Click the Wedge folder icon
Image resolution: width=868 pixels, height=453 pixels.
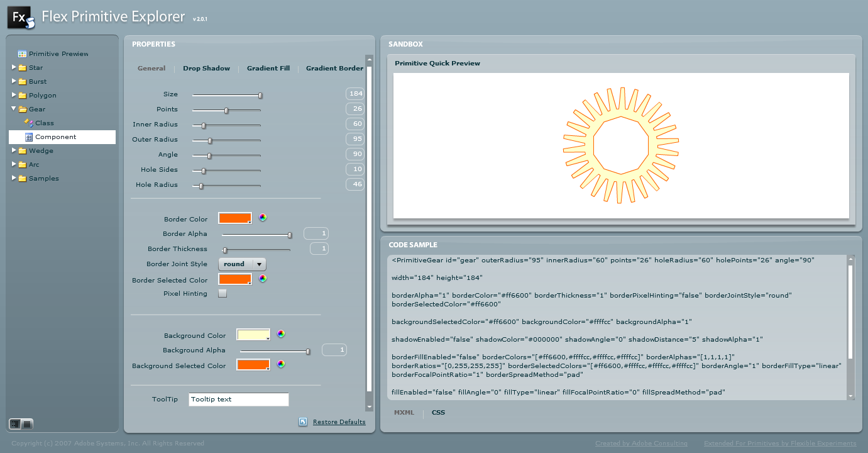(23, 151)
